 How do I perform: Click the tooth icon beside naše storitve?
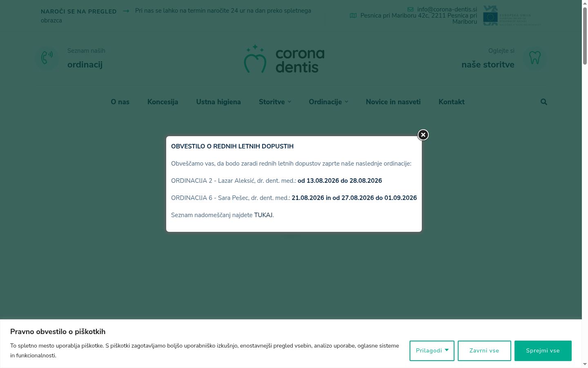click(x=535, y=58)
